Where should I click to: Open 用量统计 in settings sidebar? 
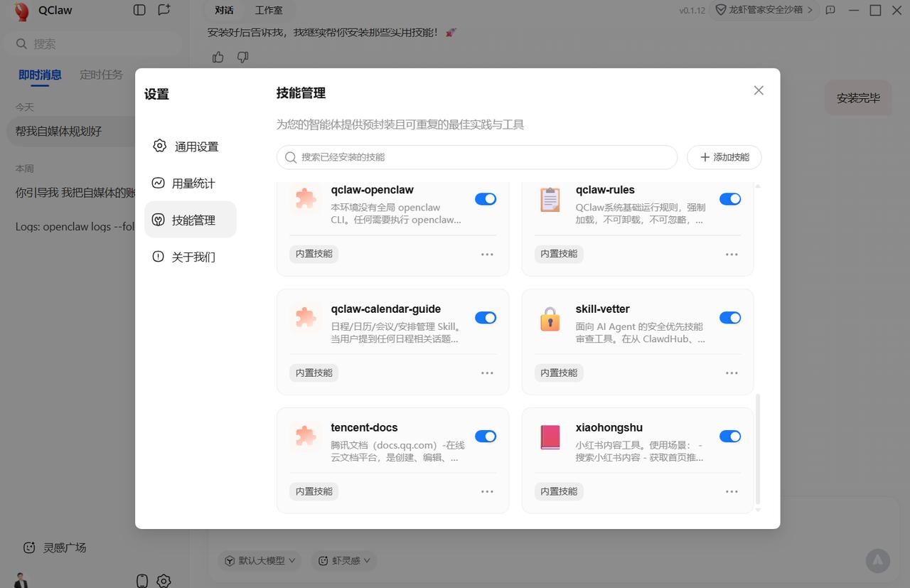pyautogui.click(x=191, y=183)
